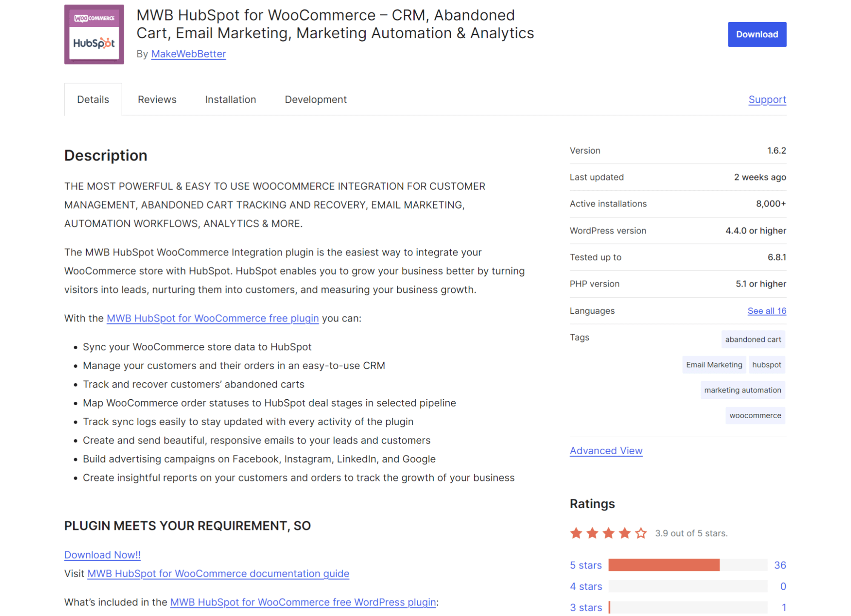Image resolution: width=851 pixels, height=616 pixels.
Task: Click the '5.1 or higher' PHP version value
Action: (x=761, y=284)
